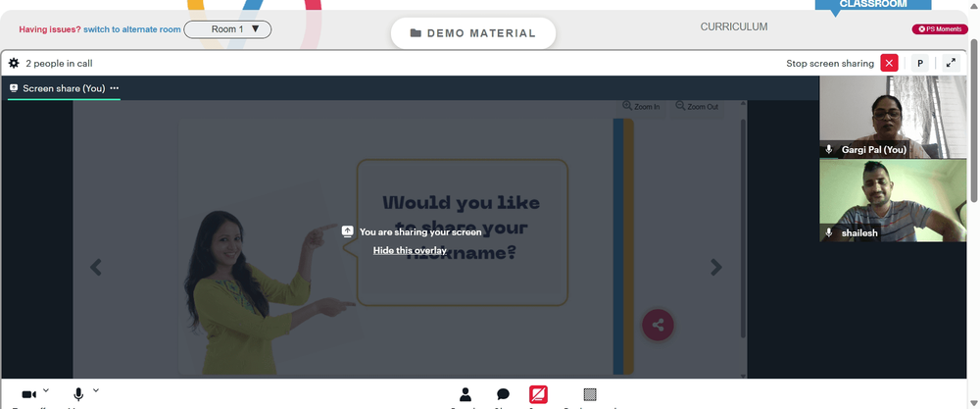Image resolution: width=980 pixels, height=409 pixels.
Task: Go to next slide with right arrow
Action: [x=715, y=267]
